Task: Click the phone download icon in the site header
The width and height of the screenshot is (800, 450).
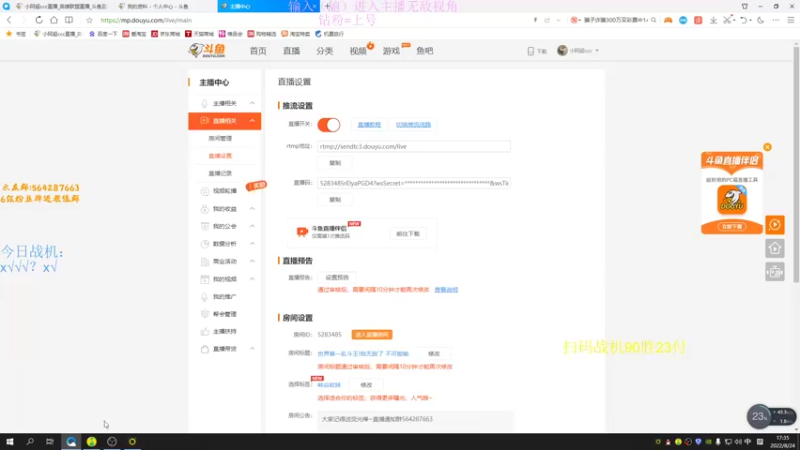Action: click(531, 51)
